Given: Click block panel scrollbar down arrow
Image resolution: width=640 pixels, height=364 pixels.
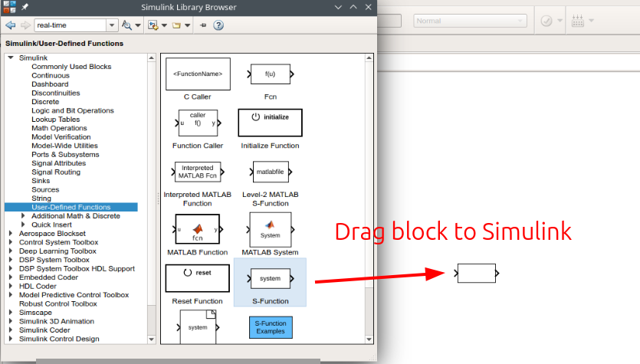Looking at the screenshot, I should 369,339.
